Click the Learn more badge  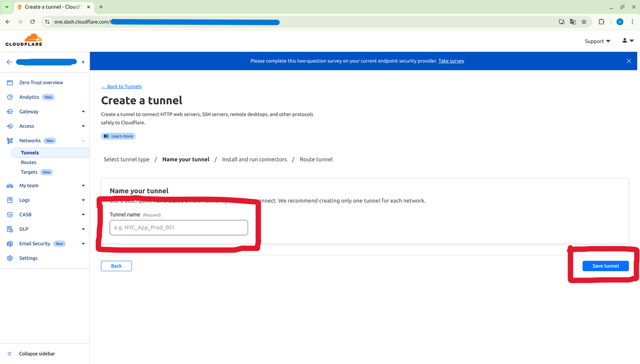tap(118, 136)
